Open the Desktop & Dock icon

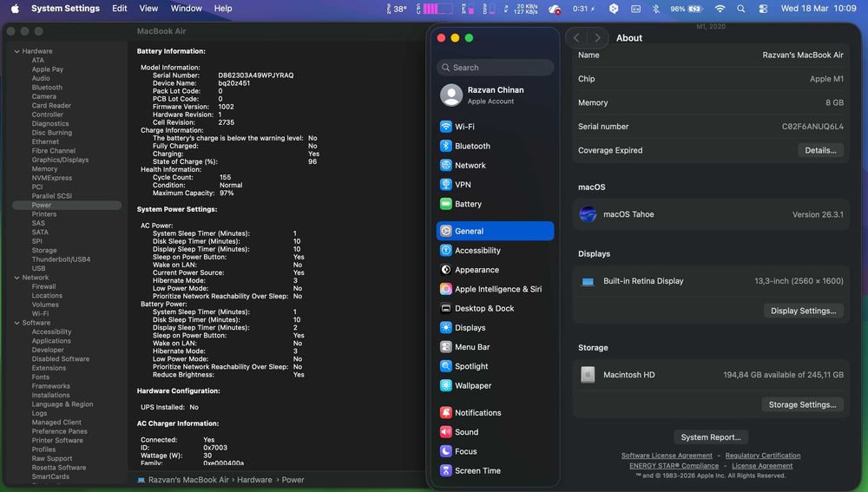(445, 308)
